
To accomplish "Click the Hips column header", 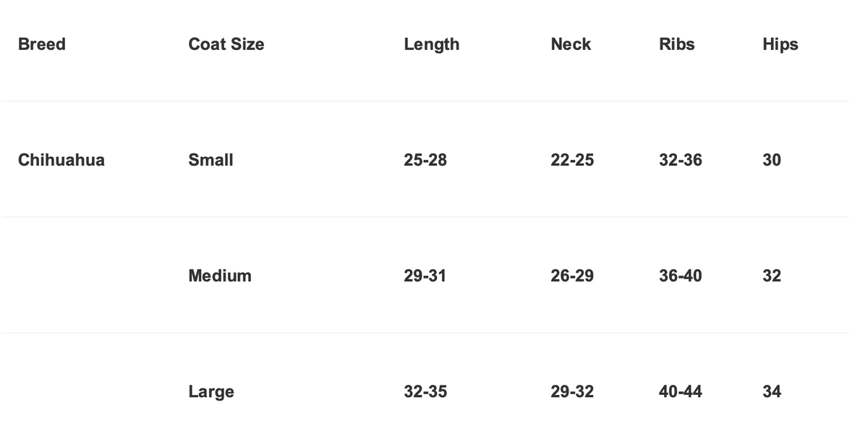I will click(x=780, y=44).
